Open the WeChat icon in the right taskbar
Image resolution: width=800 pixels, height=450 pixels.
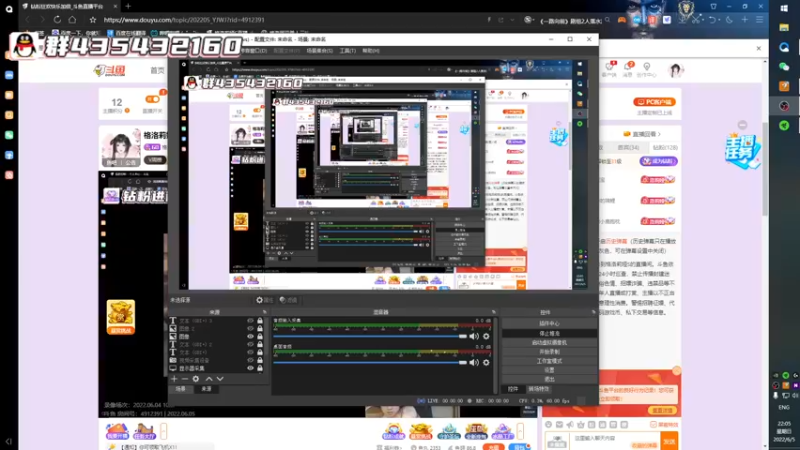[784, 67]
